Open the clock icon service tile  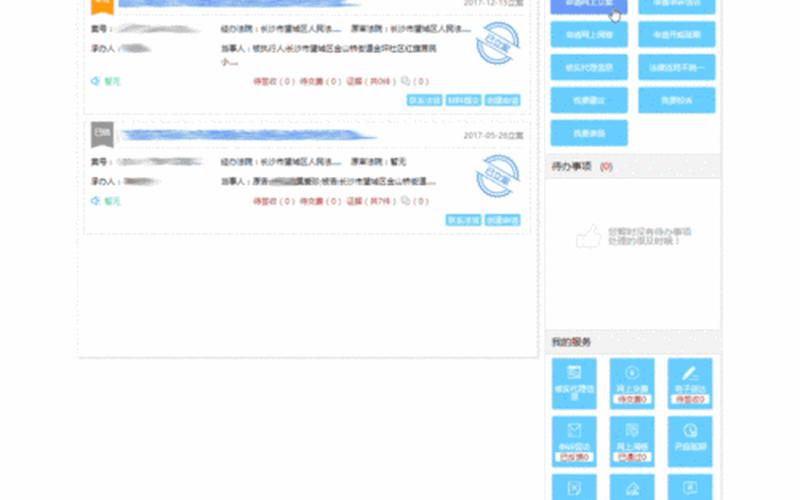(x=690, y=441)
